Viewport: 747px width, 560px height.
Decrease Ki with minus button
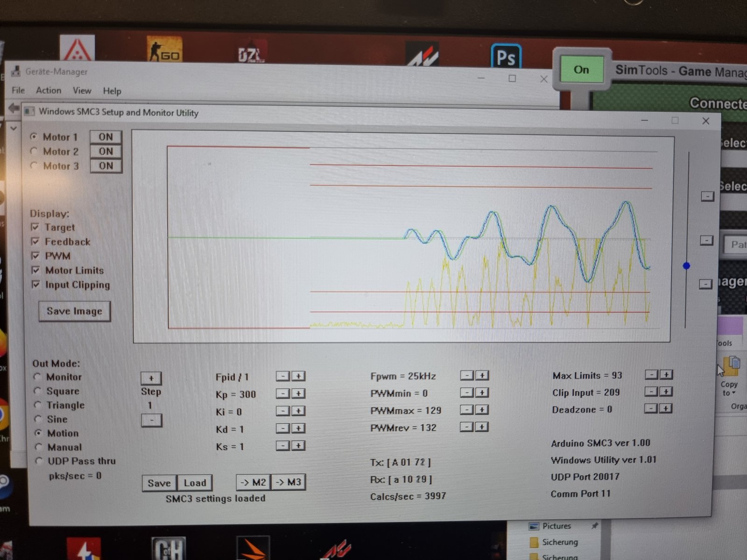coord(283,411)
